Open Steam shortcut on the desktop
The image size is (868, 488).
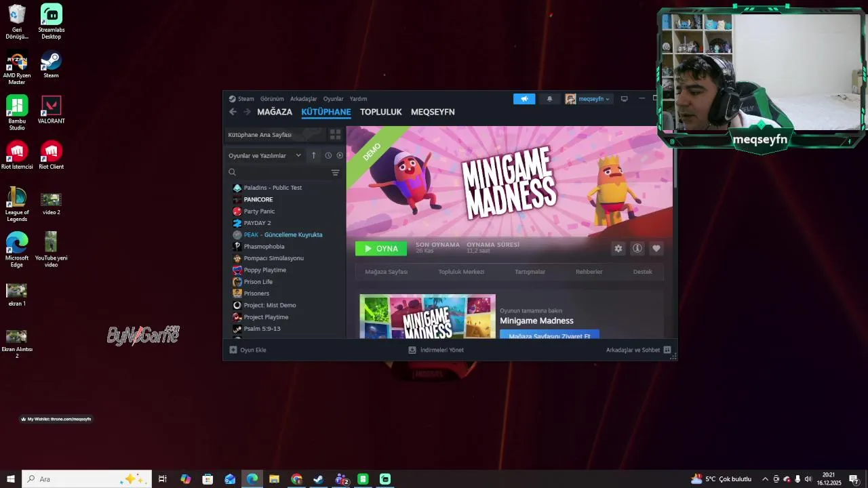coord(51,66)
